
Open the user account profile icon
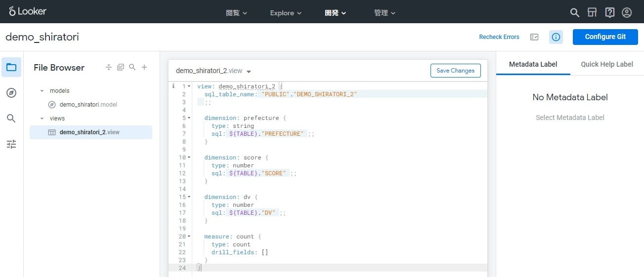click(x=627, y=13)
